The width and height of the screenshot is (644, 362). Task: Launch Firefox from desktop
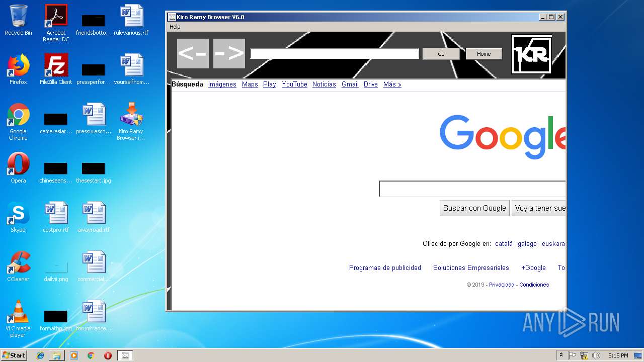18,69
